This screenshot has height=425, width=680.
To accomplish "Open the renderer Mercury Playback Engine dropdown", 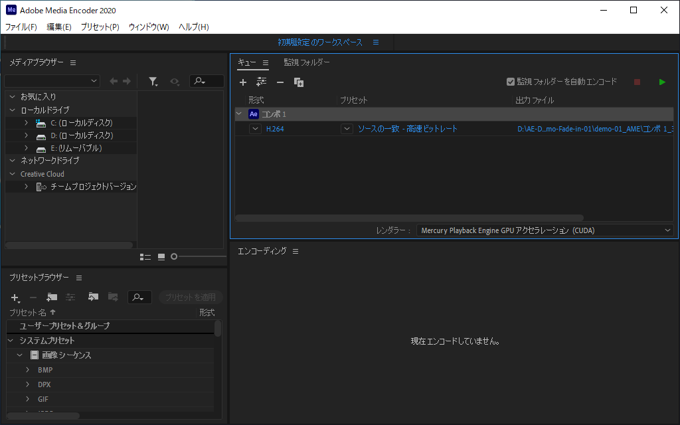I will click(x=545, y=230).
